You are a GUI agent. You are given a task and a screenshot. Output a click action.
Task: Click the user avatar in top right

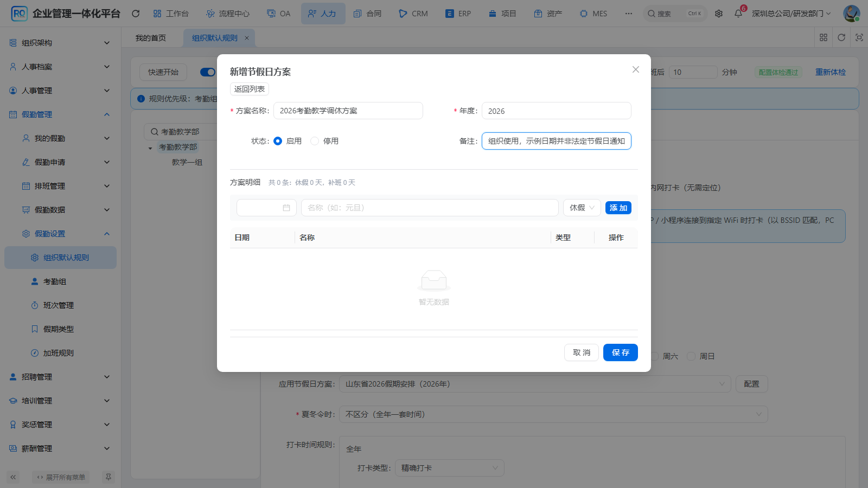pos(851,14)
